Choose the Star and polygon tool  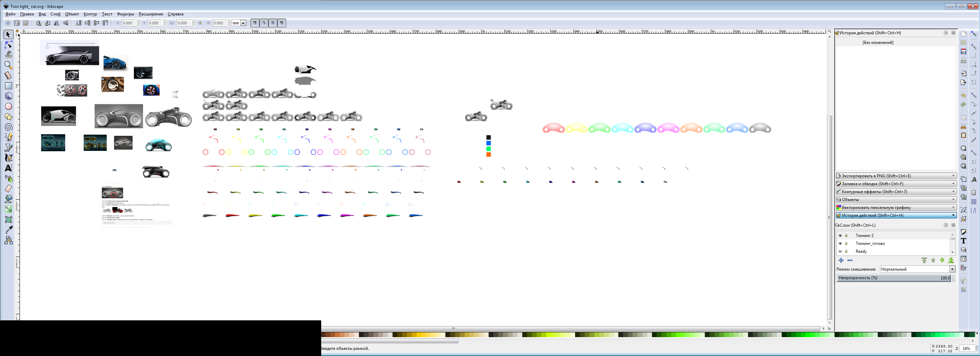[8, 117]
